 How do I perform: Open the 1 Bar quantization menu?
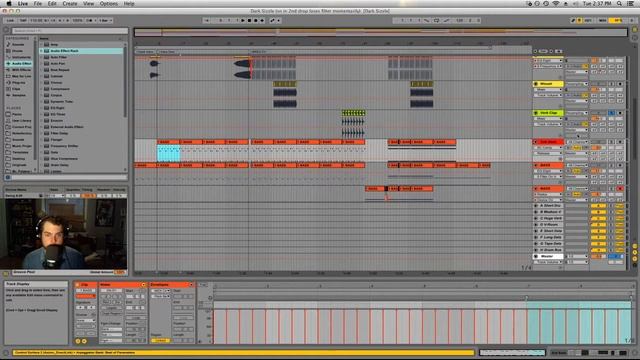pos(105,20)
